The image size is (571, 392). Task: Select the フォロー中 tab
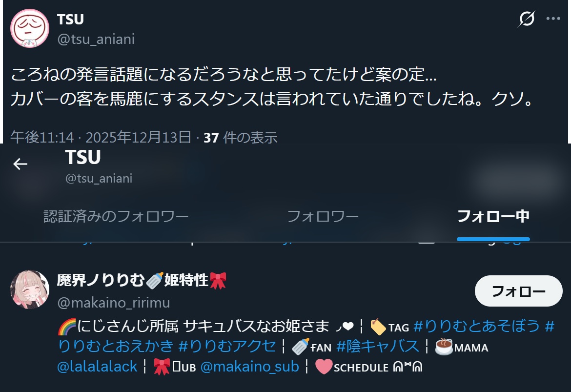click(493, 216)
